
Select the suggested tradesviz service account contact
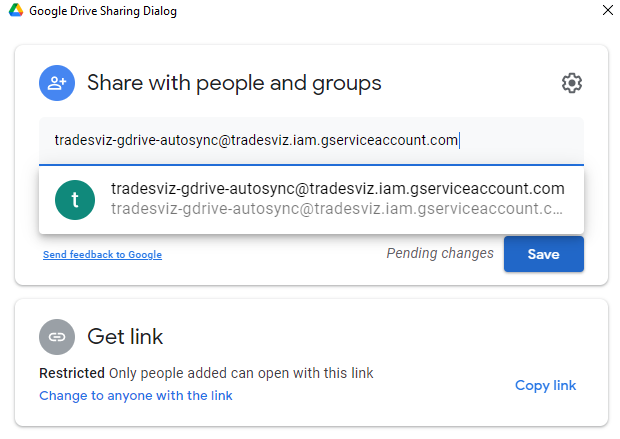[x=311, y=200]
